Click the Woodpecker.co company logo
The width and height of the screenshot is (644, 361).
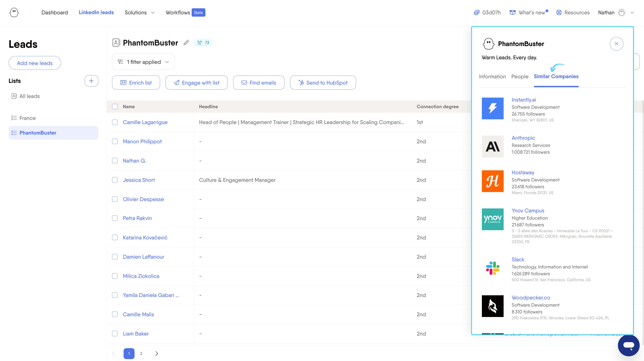[492, 306]
